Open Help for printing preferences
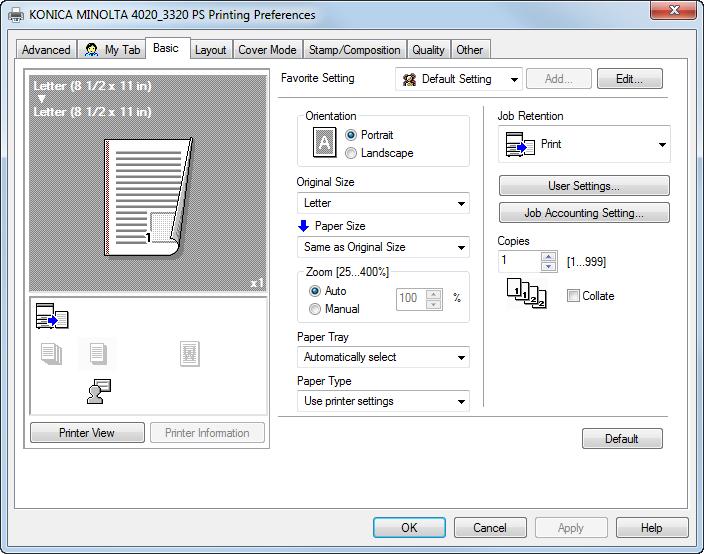Viewport: 704px width, 554px height. [x=652, y=528]
